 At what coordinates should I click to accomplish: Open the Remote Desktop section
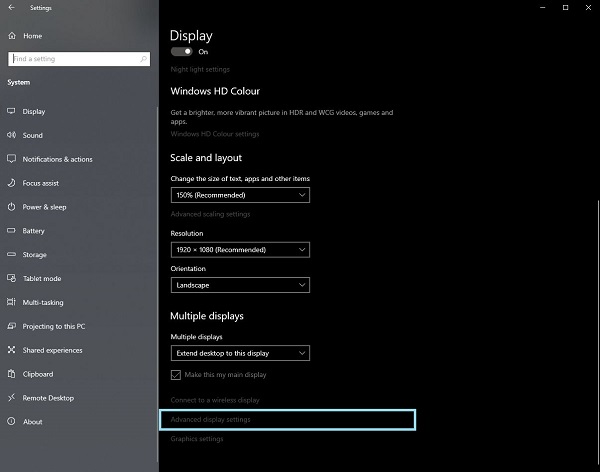pos(48,398)
